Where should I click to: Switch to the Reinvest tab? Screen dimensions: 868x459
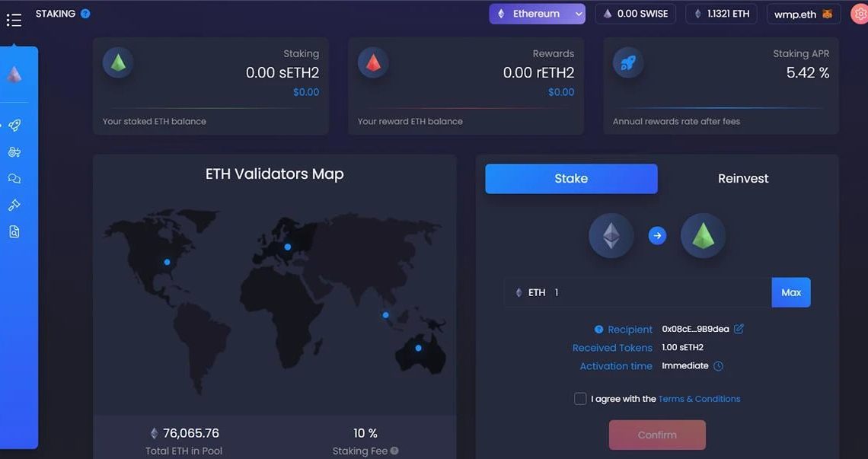coord(743,178)
